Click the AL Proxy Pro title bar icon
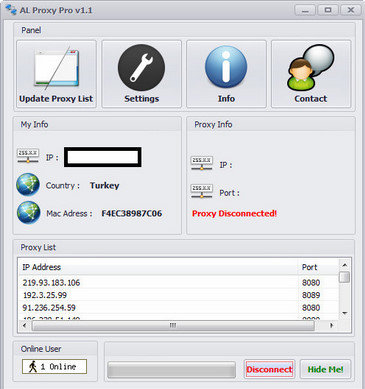This screenshot has height=389, width=365. [11, 10]
